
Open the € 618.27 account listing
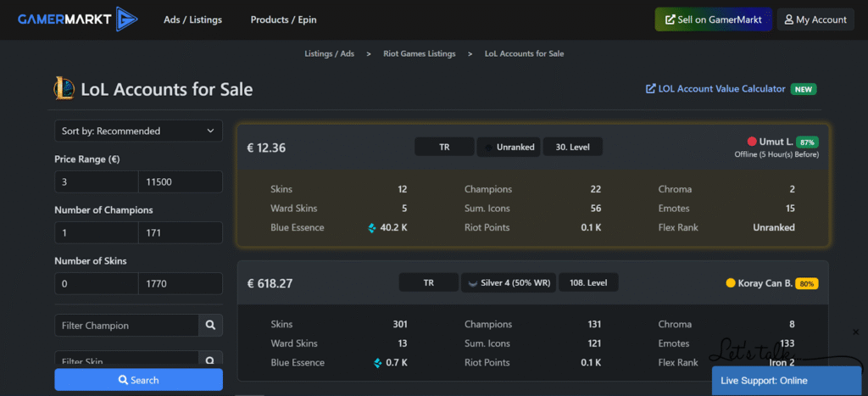click(270, 283)
